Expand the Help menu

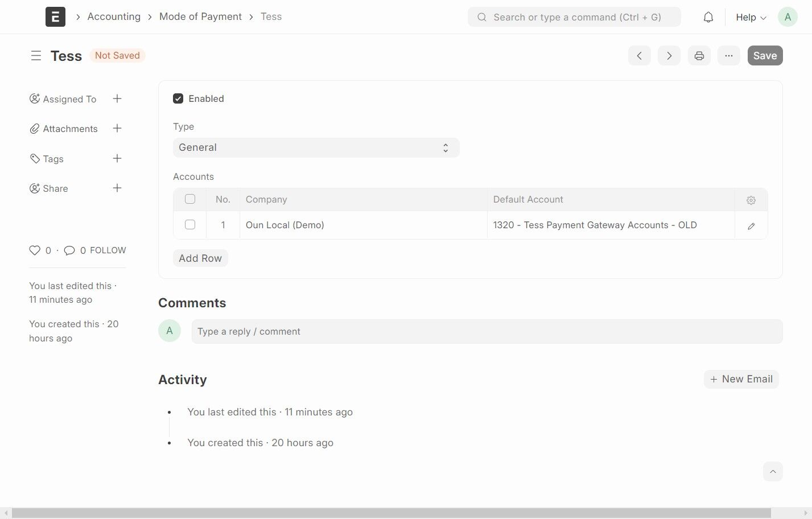coord(751,17)
